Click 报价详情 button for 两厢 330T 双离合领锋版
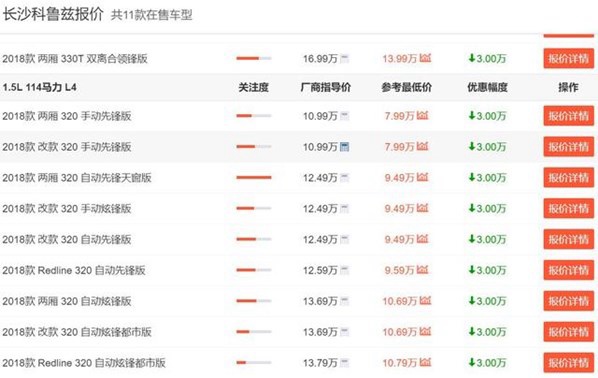Viewport: 598px width, 378px height. pos(569,59)
